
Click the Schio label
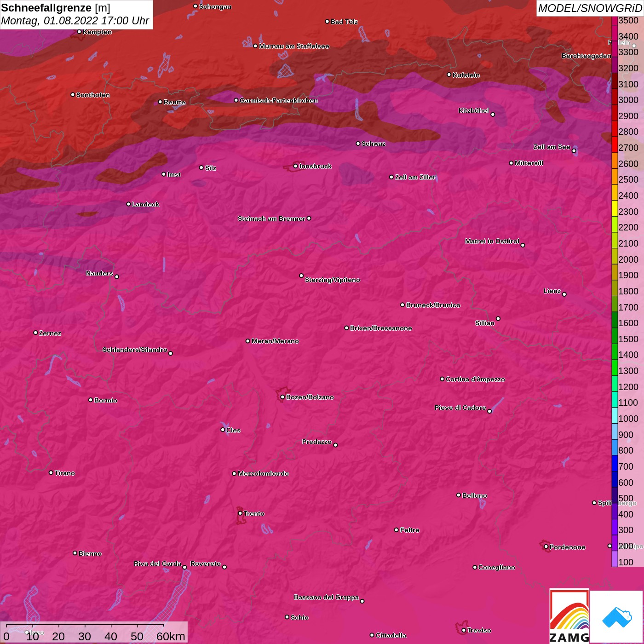(299, 617)
